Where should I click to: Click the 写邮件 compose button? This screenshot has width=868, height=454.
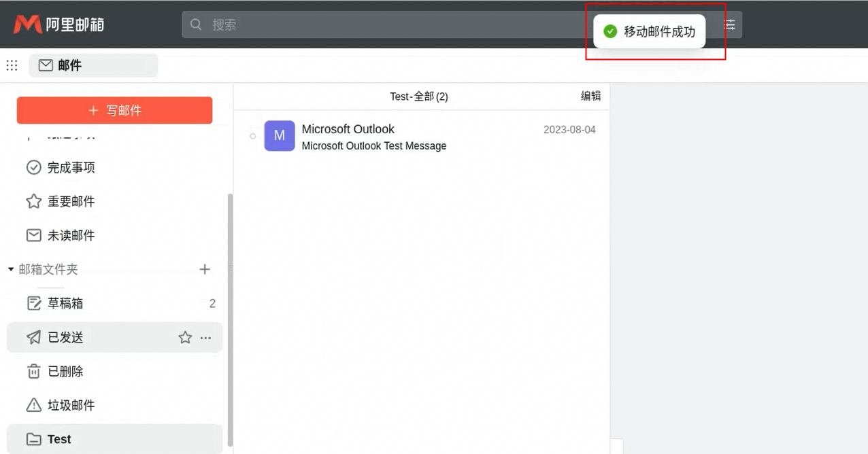(x=114, y=110)
